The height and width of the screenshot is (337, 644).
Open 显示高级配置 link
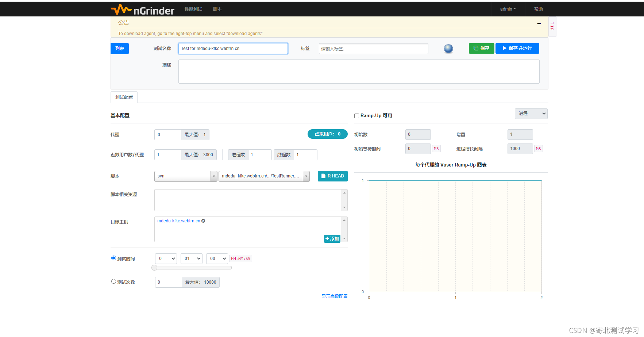coord(335,296)
